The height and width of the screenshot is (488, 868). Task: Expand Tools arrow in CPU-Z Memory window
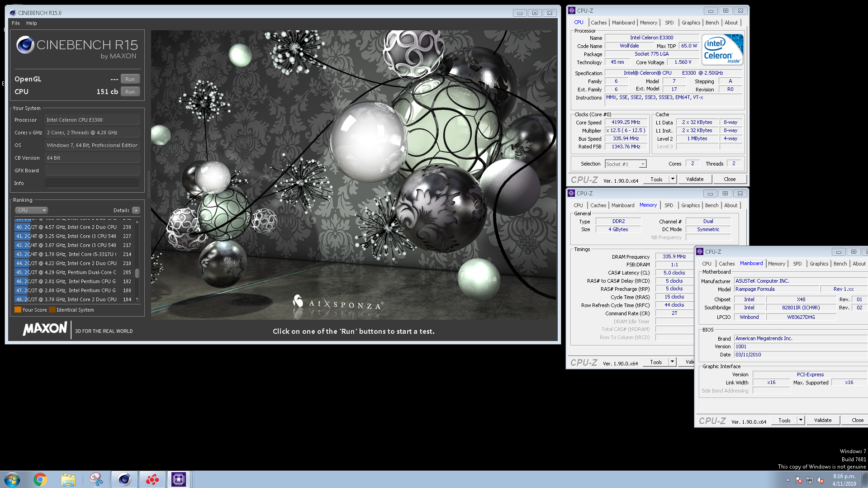(x=672, y=362)
